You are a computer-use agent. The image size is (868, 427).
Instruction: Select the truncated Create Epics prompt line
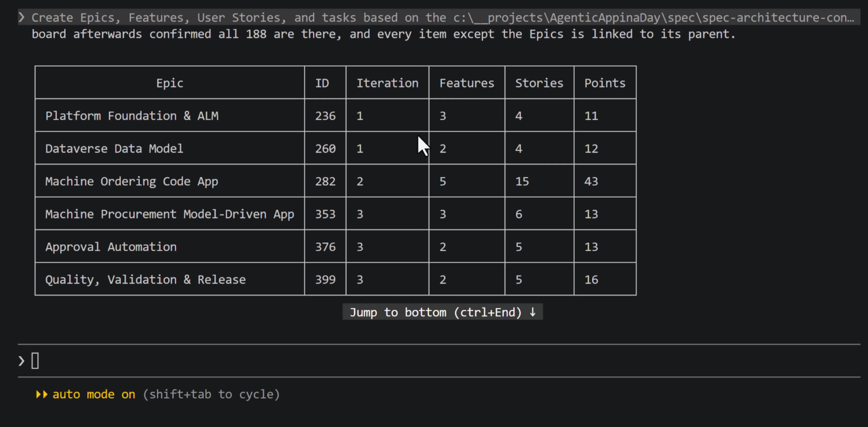point(439,17)
